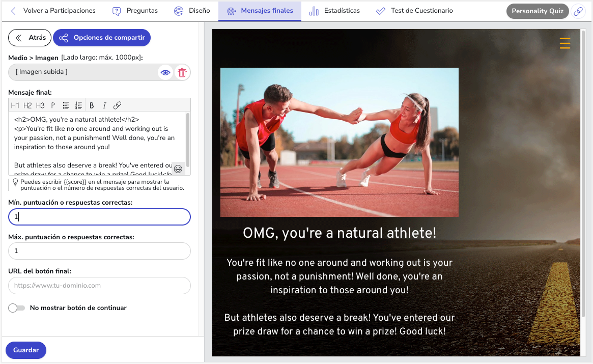Insert a hyperlink in the message
The image size is (593, 364).
pos(117,105)
